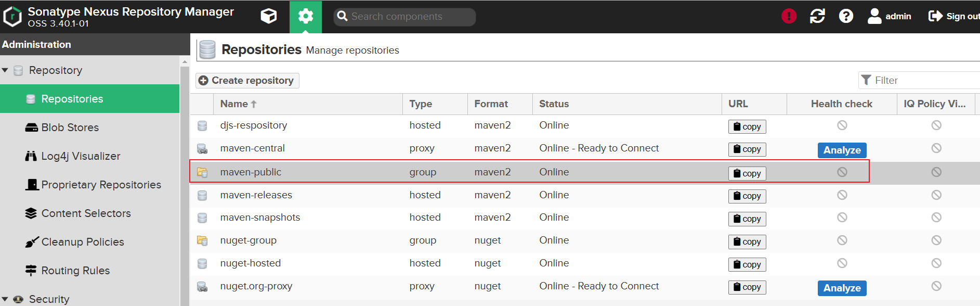Click the red system alert icon
980x306 pixels.
click(x=789, y=16)
